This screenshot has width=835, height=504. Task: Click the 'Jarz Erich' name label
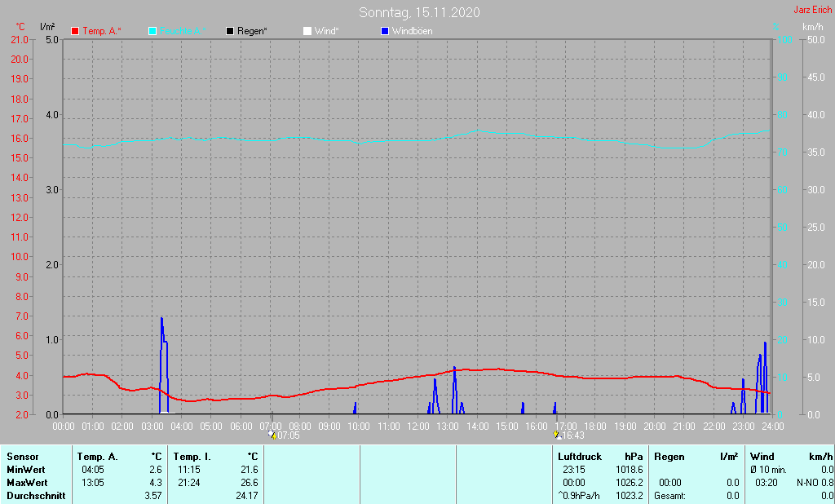pos(812,10)
